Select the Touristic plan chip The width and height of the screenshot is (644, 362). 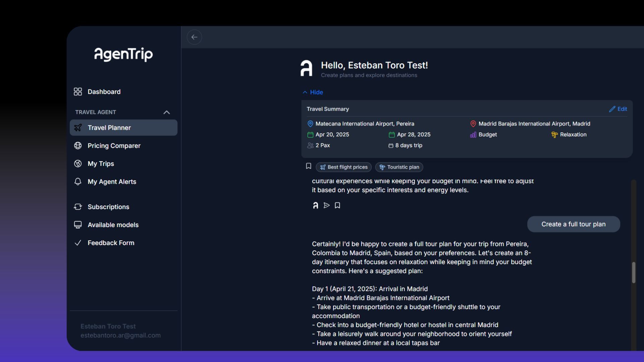399,167
